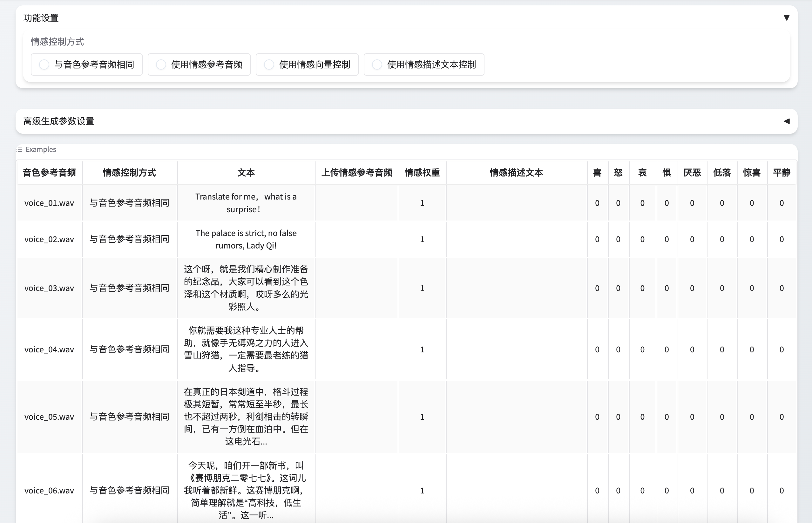Click the Examples label
Screen dimensions: 812x523
(x=40, y=149)
